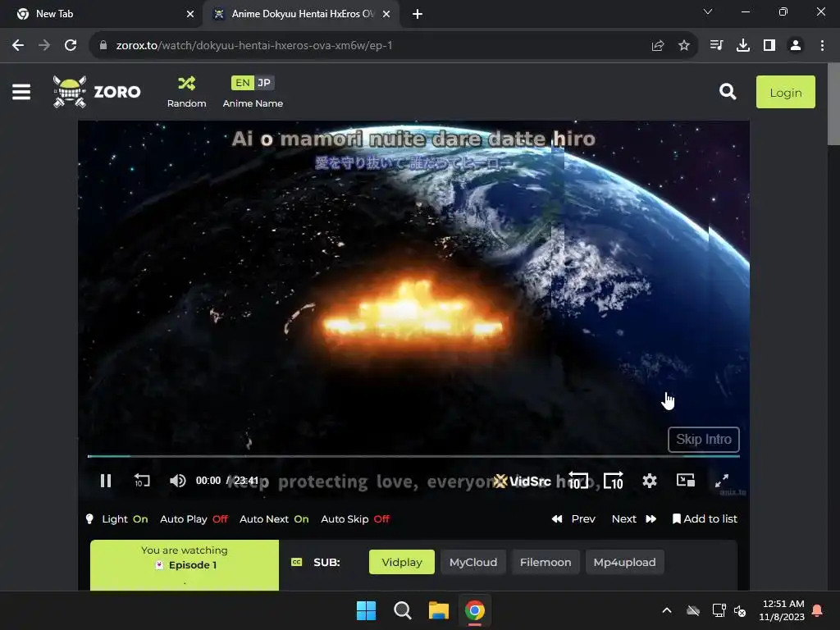Open the player settings gear

(x=650, y=481)
